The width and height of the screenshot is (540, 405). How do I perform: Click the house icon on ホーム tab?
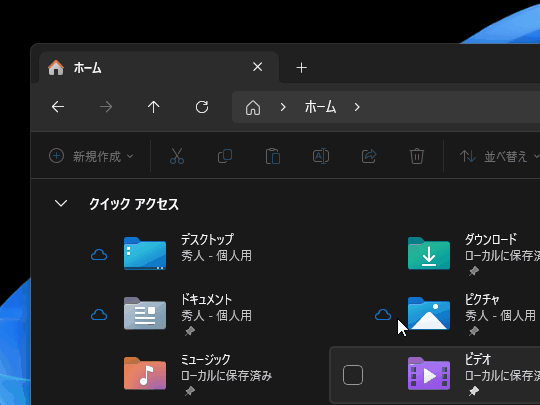(x=56, y=68)
